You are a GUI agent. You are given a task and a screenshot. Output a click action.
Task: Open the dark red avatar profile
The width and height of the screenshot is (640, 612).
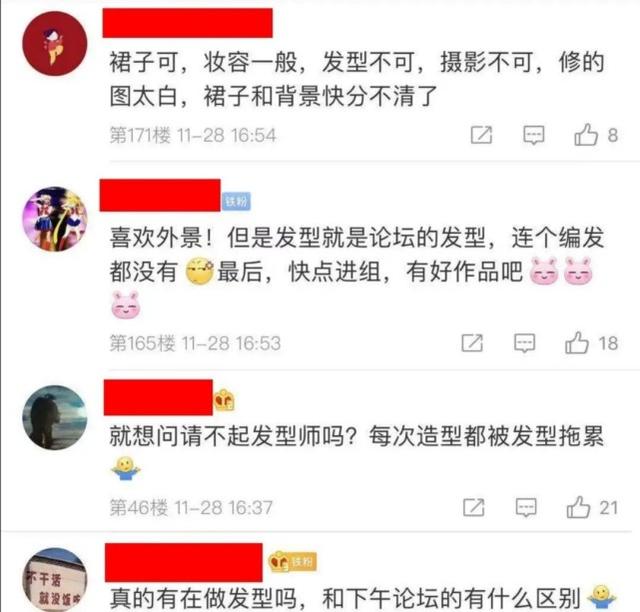point(55,44)
